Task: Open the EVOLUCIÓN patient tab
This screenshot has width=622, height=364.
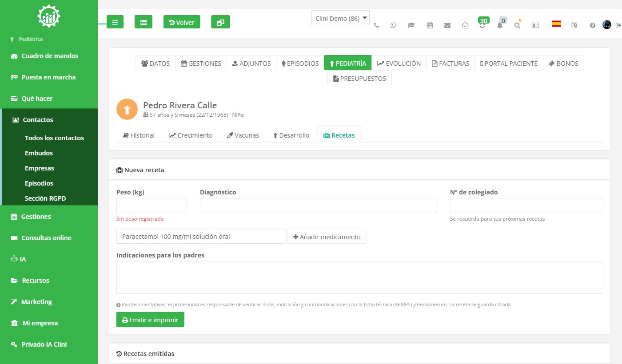Action: 399,63
